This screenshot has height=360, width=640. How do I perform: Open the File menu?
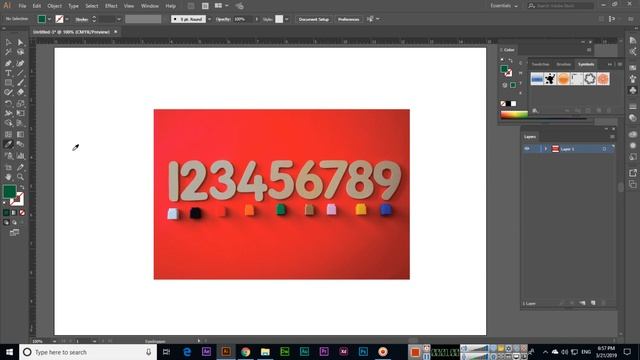coord(22,6)
